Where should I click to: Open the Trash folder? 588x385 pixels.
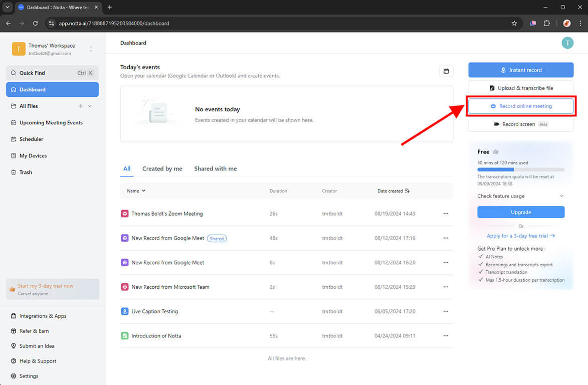(x=53, y=172)
